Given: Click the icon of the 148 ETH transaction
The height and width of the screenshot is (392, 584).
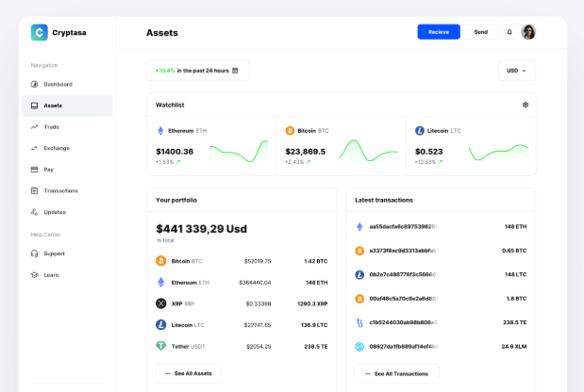Looking at the screenshot, I should [x=359, y=226].
